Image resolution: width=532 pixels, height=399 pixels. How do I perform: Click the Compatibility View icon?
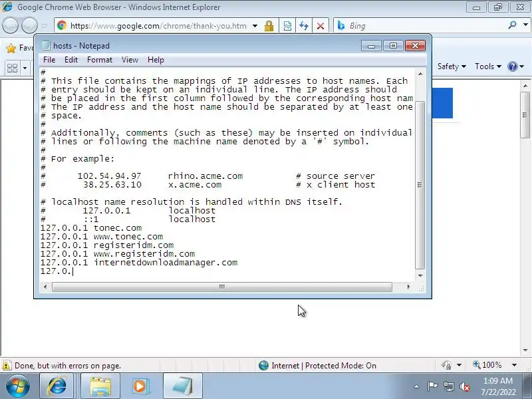coord(287,26)
